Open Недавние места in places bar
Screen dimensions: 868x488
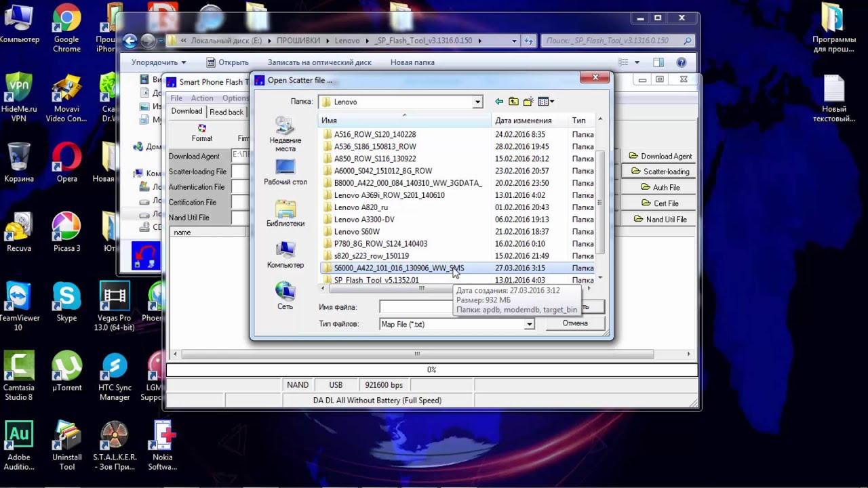pyautogui.click(x=285, y=134)
